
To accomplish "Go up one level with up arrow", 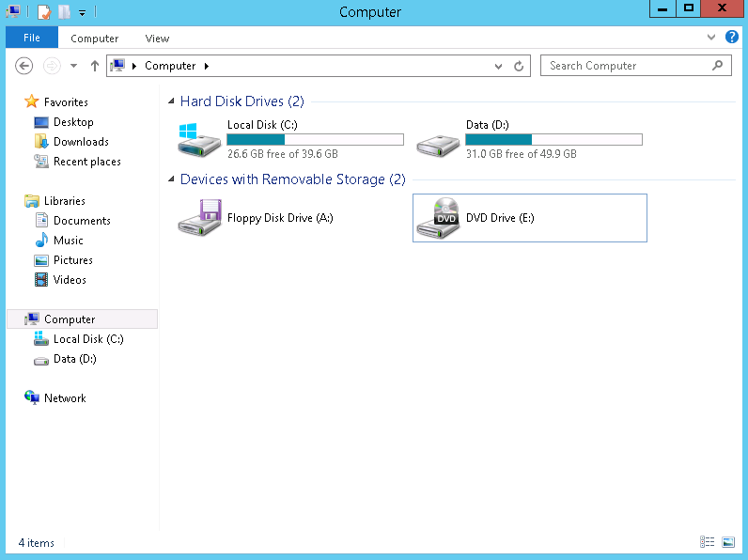I will (x=94, y=66).
